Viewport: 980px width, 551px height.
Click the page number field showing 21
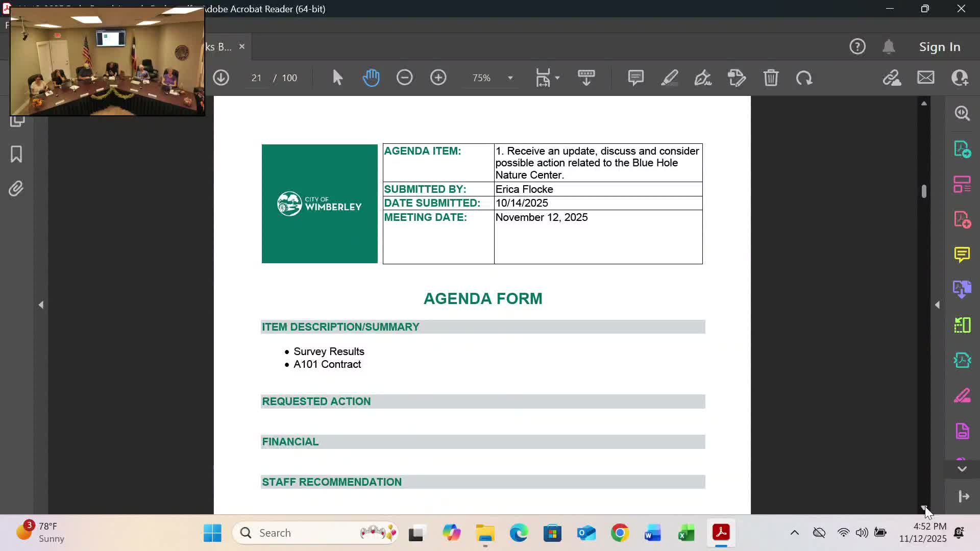pyautogui.click(x=256, y=78)
